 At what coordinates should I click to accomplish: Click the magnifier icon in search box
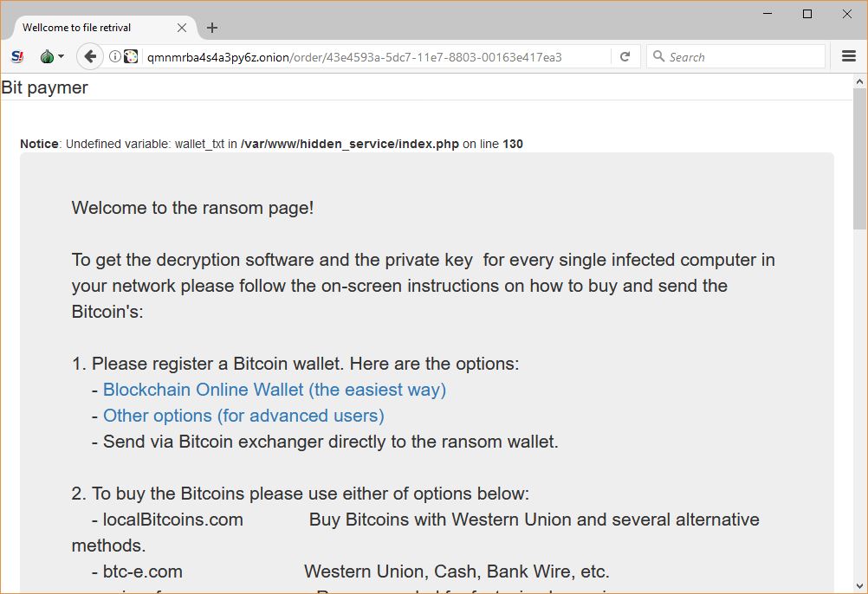658,57
